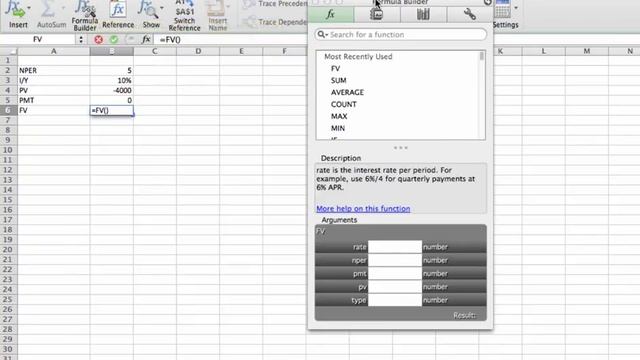Click Trace Dependents in the ribbon
Image resolution: width=640 pixels, height=360 pixels.
[x=275, y=22]
